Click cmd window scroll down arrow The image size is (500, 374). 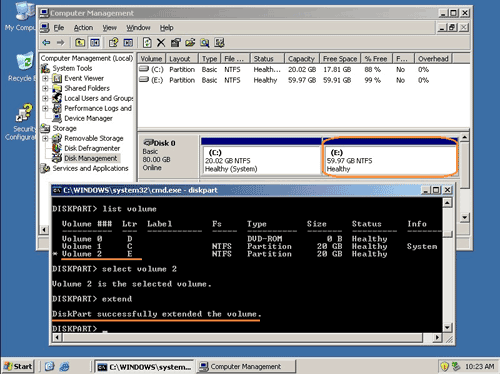(447, 327)
